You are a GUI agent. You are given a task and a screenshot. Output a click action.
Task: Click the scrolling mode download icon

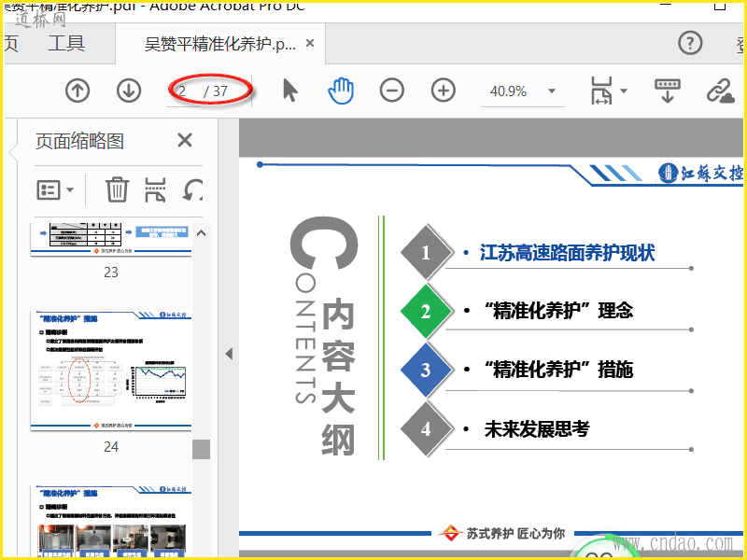point(668,91)
